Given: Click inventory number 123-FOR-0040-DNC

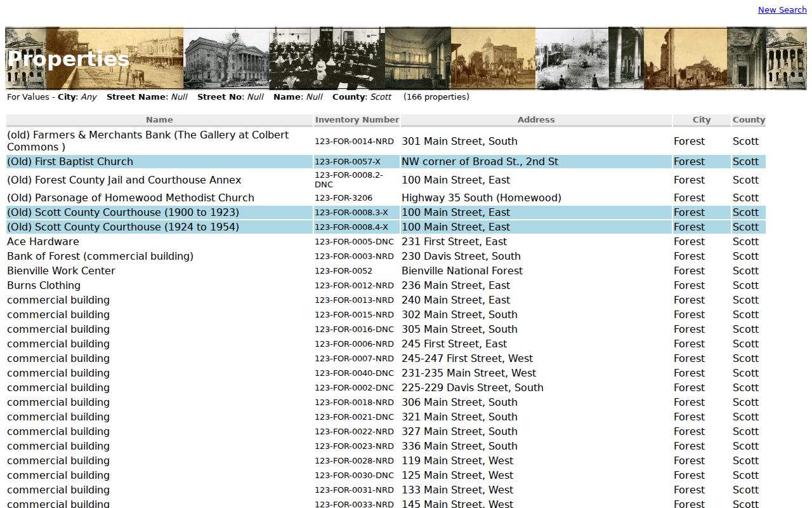Looking at the screenshot, I should (354, 373).
